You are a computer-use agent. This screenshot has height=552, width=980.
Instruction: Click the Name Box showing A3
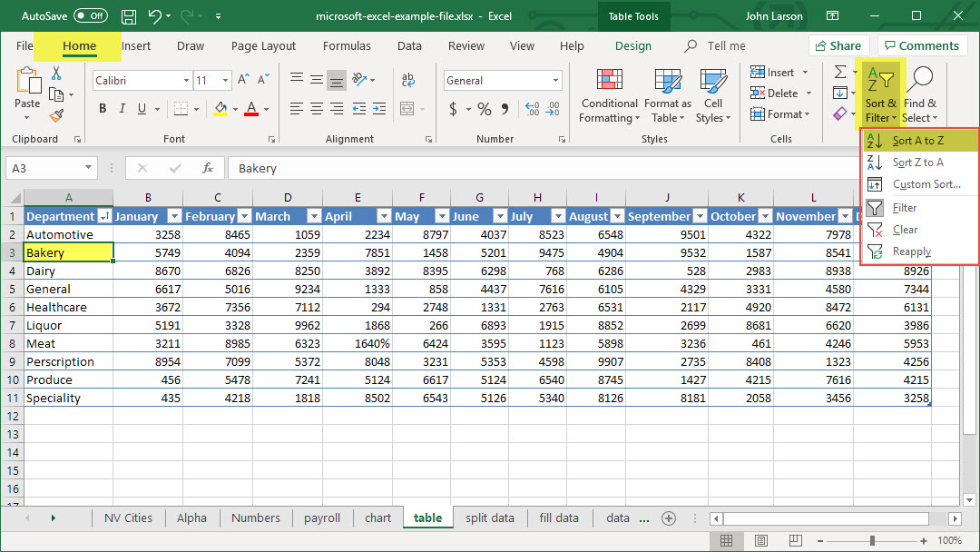pos(44,168)
